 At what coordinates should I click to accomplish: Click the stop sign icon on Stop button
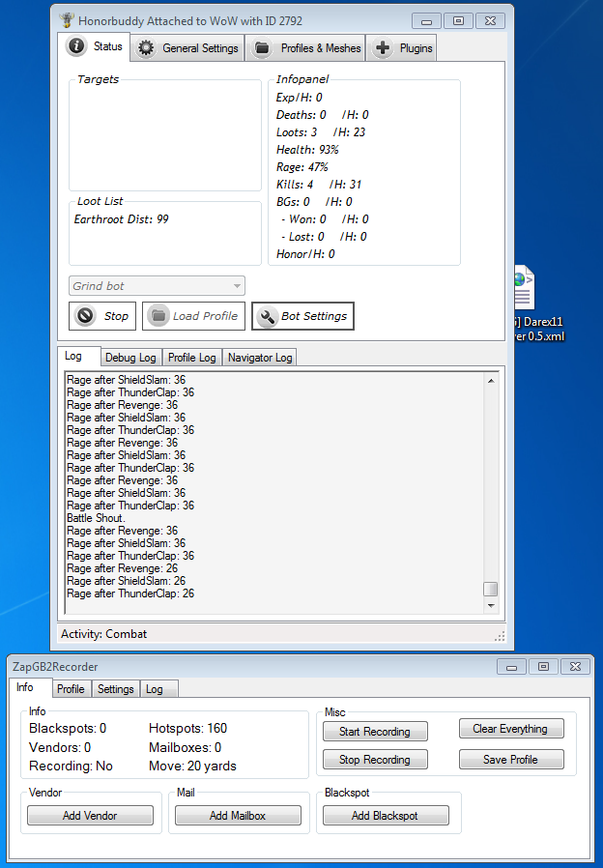(86, 315)
